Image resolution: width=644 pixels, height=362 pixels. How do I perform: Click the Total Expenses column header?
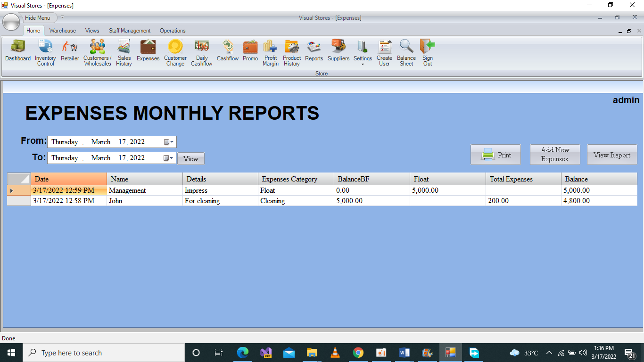523,179
